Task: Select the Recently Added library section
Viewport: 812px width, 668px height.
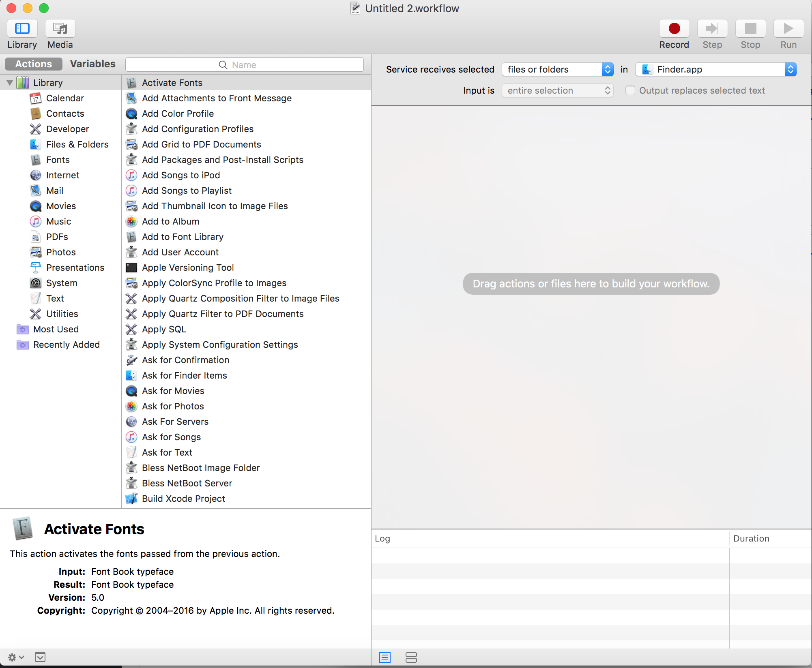Action: click(x=65, y=344)
